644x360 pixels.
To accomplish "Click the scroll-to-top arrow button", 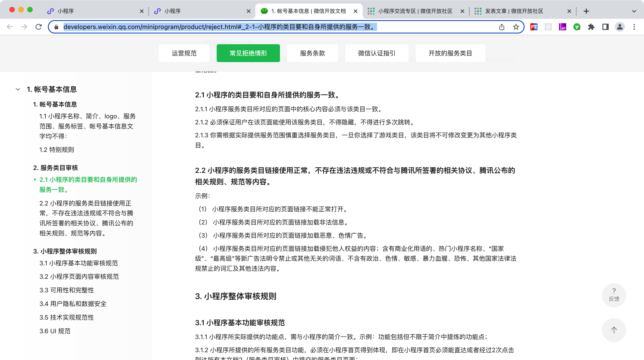I will coord(614,330).
